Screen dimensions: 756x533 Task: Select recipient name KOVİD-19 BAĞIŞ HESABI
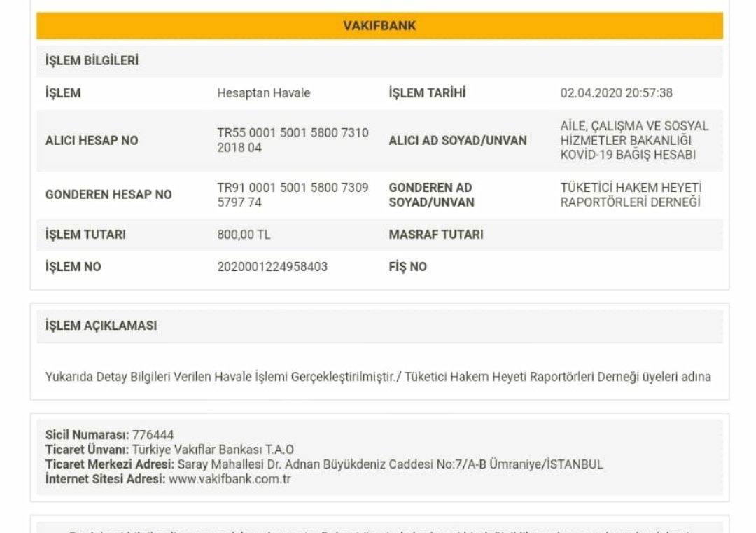click(628, 155)
